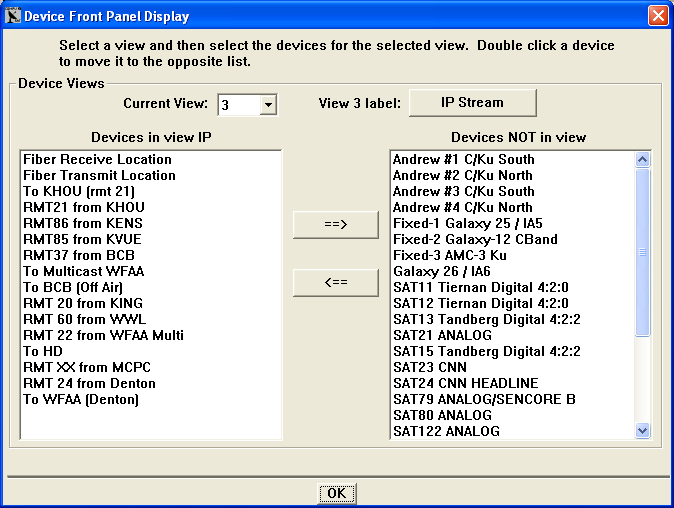Select Fixed-2 Galaxy-12 CBand entry
Viewport: 674px width, 508px height.
click(475, 240)
